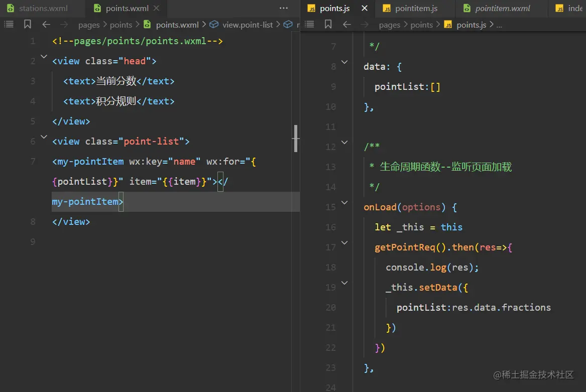The height and width of the screenshot is (392, 586).
Task: Close the points.wxml tab
Action: coord(157,8)
